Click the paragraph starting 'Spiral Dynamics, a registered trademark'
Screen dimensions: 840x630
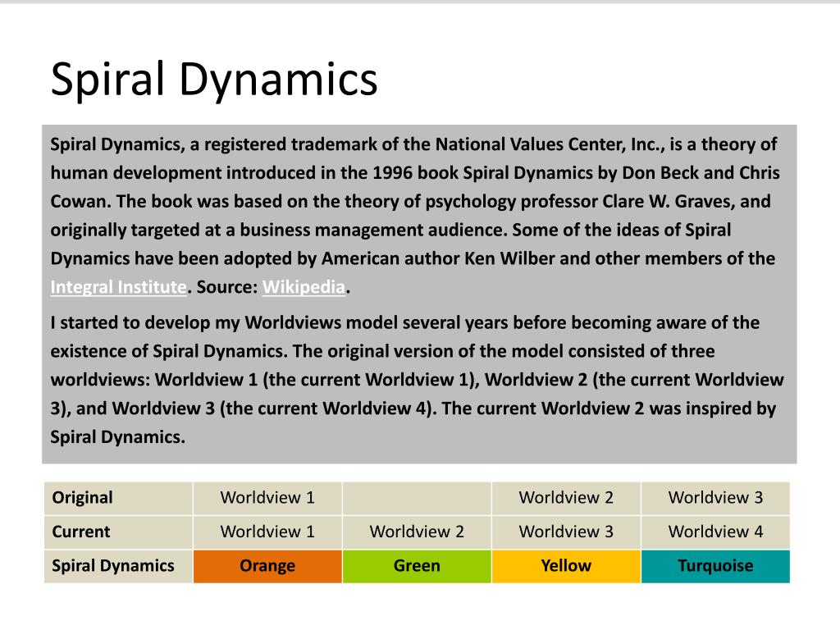pyautogui.click(x=415, y=216)
